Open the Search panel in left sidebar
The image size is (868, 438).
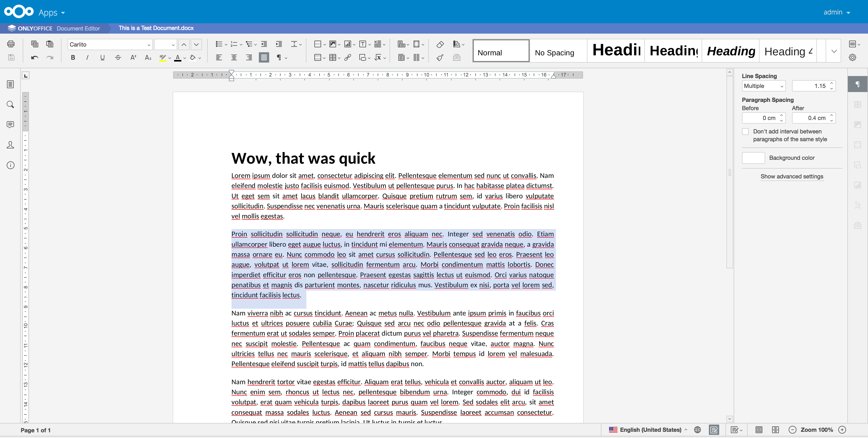coord(10,104)
